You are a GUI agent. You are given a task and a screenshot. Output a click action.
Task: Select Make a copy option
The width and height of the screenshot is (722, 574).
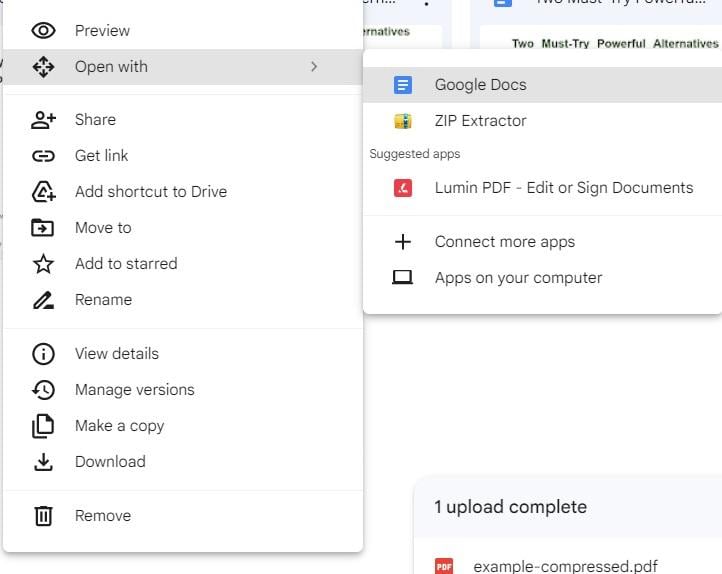(119, 426)
